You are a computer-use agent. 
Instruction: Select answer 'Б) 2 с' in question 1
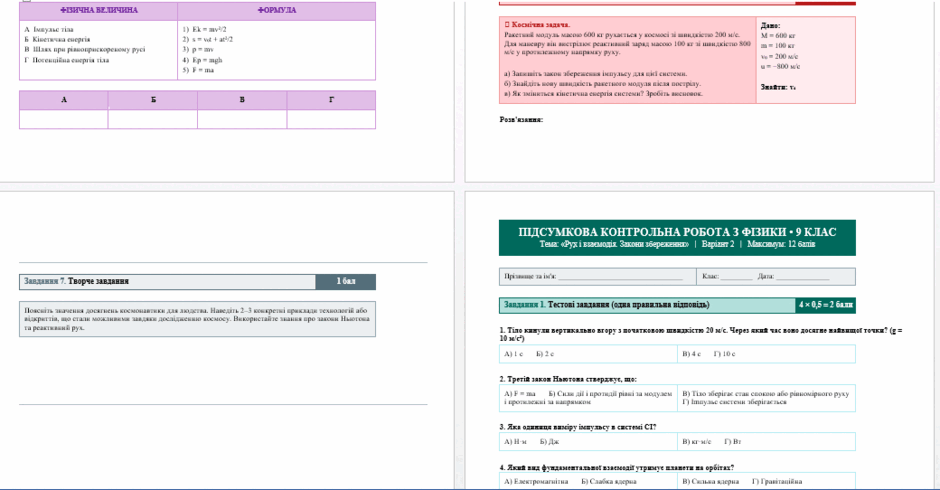(x=546, y=354)
